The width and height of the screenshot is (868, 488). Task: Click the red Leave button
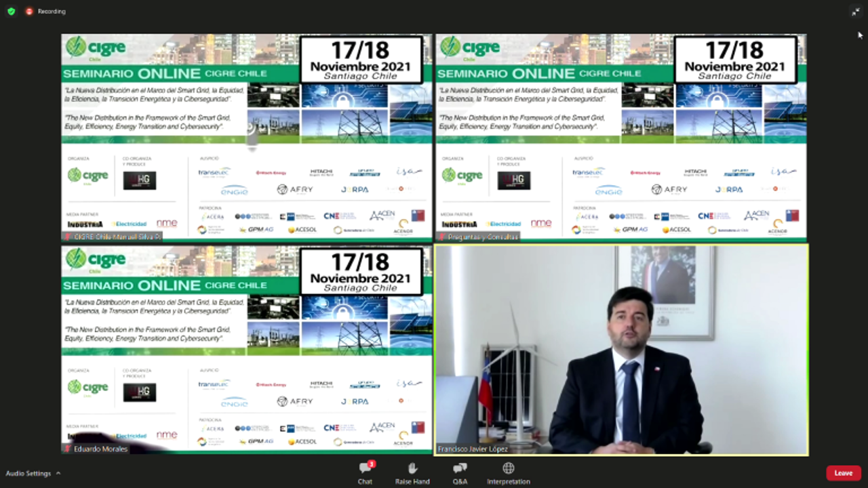[843, 473]
